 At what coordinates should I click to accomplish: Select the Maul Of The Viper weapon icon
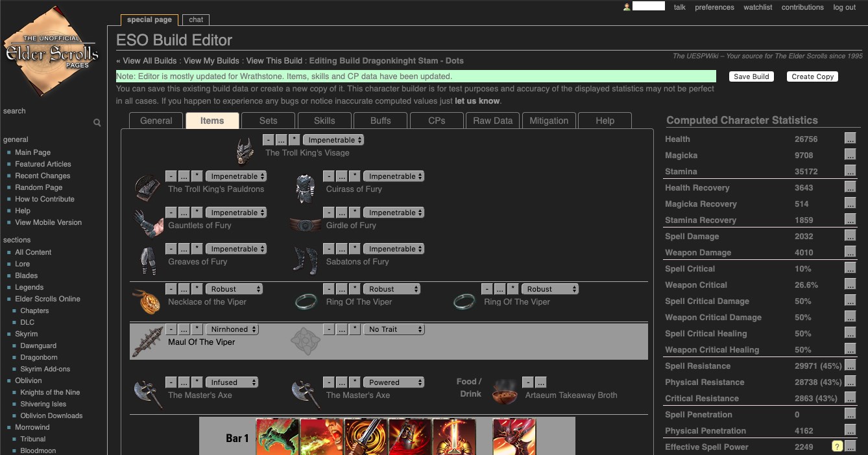(147, 342)
